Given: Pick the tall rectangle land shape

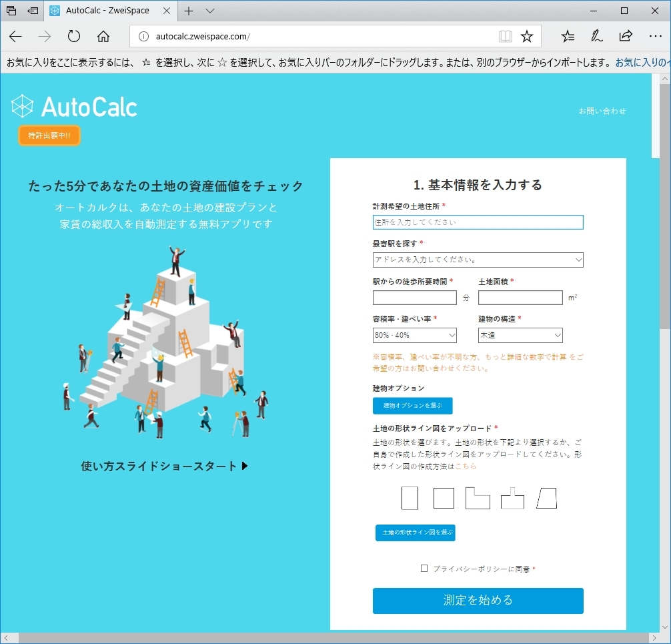Looking at the screenshot, I should pyautogui.click(x=410, y=498).
